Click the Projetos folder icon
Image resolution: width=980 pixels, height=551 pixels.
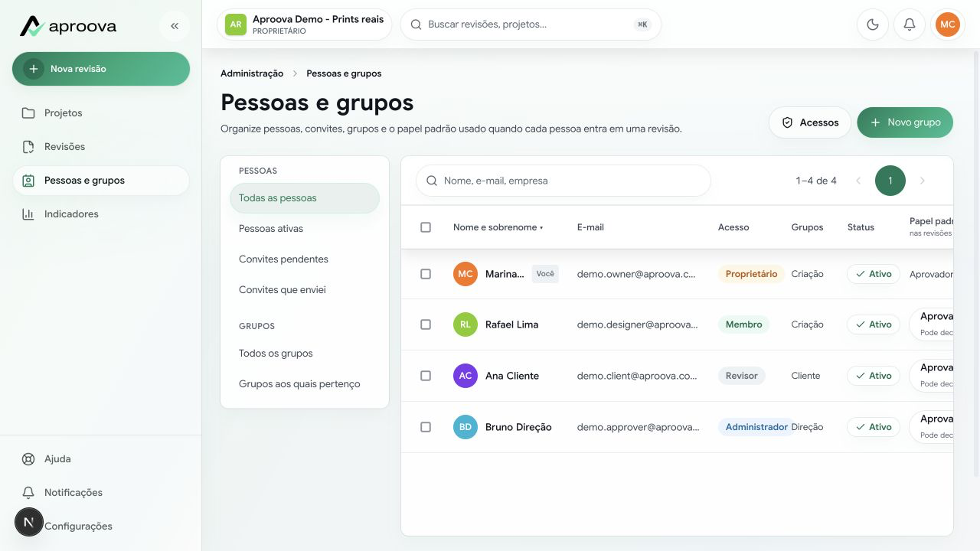28,113
